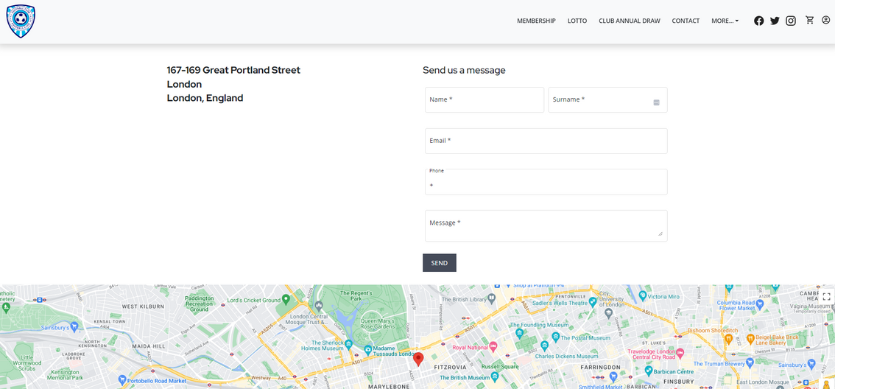Select the Barbican Centre marker

tap(649, 371)
